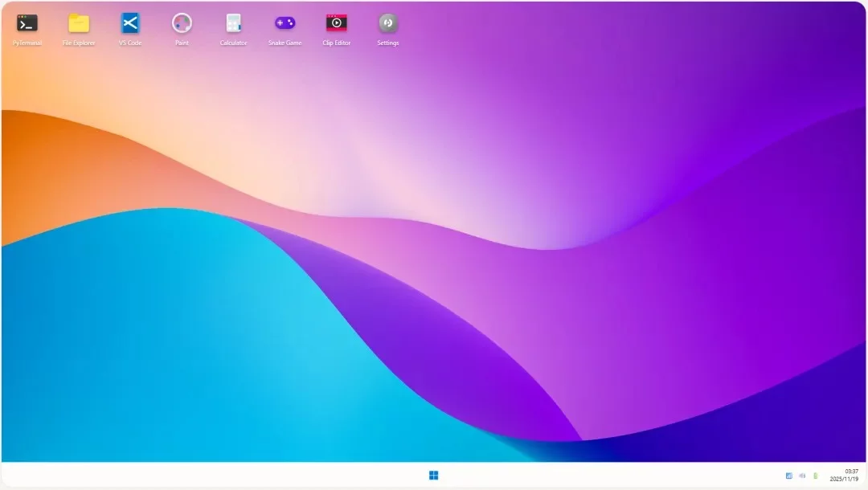Click the clock showing 03:37
This screenshot has height=490, width=868.
(852, 471)
